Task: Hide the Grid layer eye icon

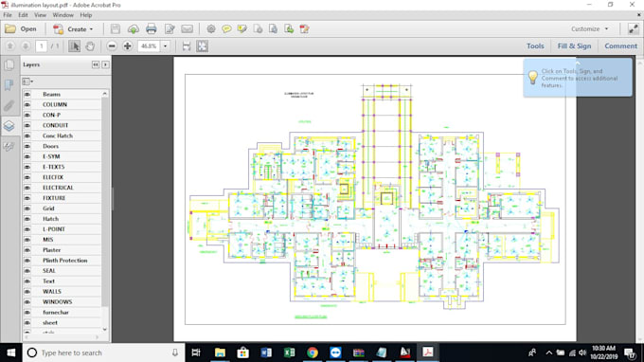Action: point(27,208)
